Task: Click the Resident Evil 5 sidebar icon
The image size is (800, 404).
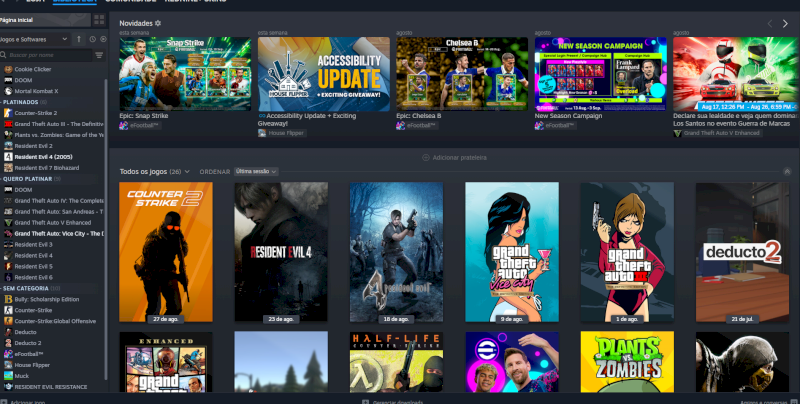Action: pyautogui.click(x=8, y=266)
